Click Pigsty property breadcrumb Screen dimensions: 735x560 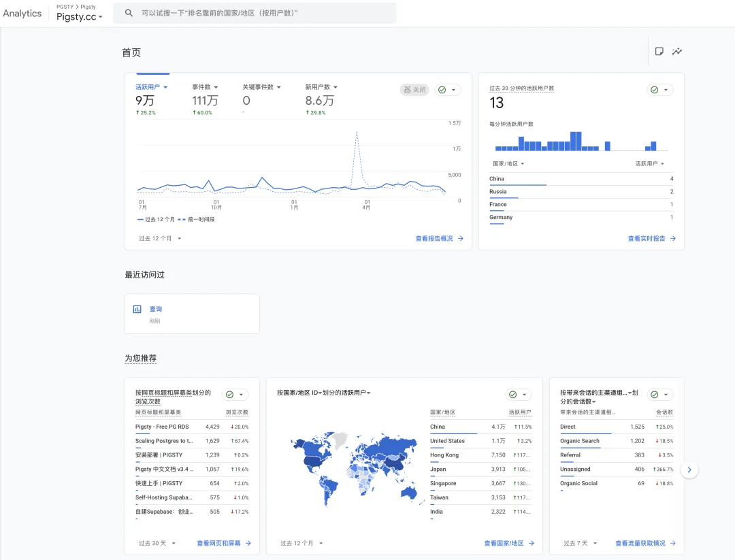click(88, 7)
